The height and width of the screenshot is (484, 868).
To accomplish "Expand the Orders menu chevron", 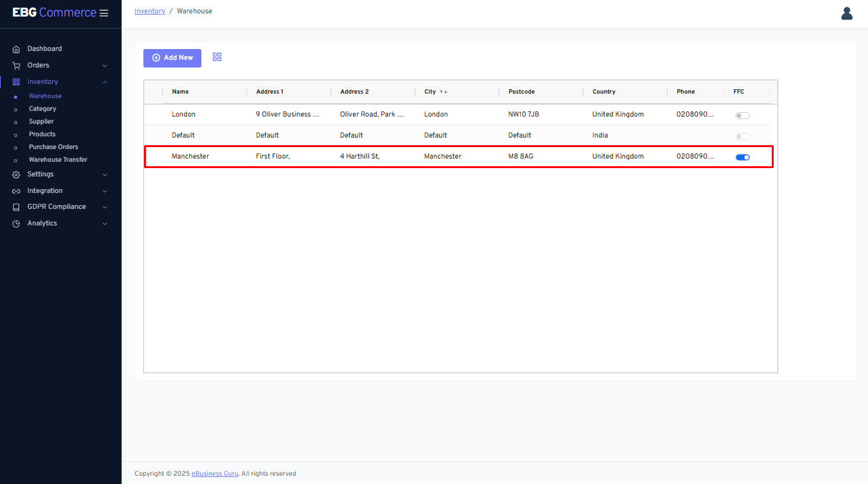I will (x=105, y=66).
